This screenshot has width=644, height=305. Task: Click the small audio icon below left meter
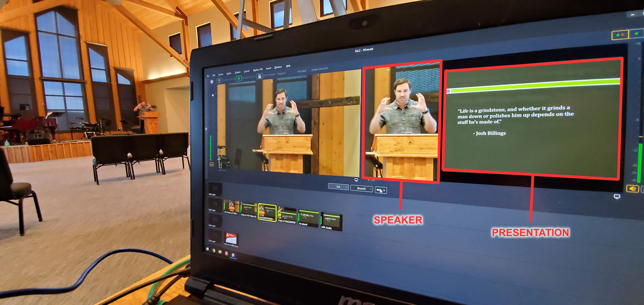coord(212,164)
